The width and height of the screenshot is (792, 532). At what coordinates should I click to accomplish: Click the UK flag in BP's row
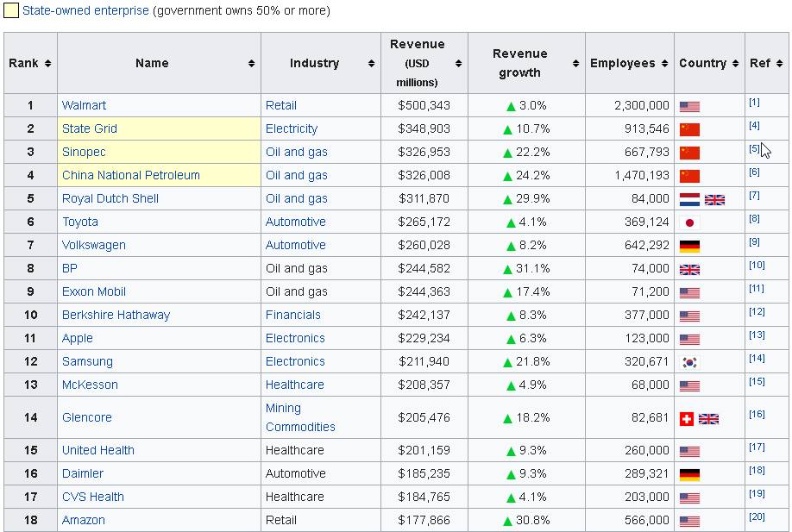point(689,269)
